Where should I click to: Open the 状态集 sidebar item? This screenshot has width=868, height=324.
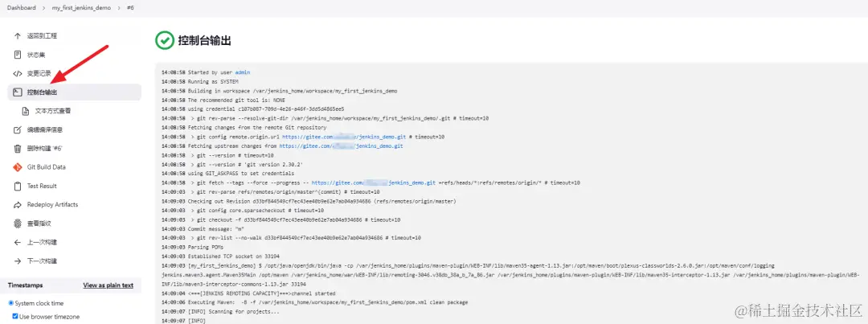[x=74, y=55]
